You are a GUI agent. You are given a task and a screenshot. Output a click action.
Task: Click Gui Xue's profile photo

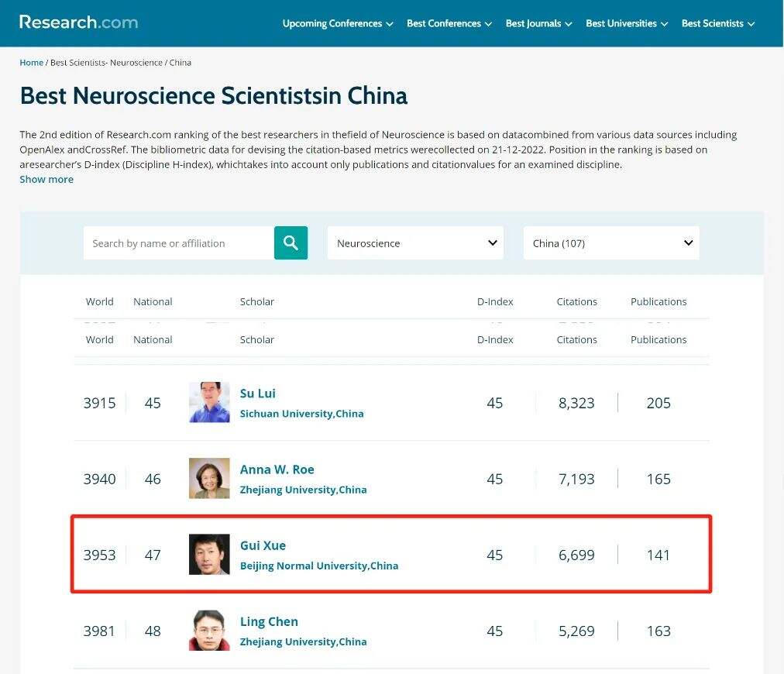[x=209, y=554]
